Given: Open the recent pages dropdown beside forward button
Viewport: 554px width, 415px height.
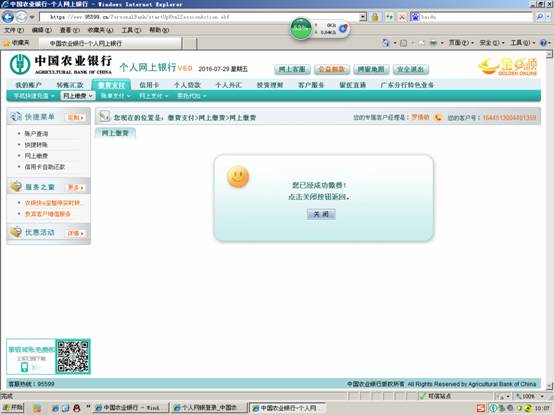Looking at the screenshot, I should tap(32, 17).
